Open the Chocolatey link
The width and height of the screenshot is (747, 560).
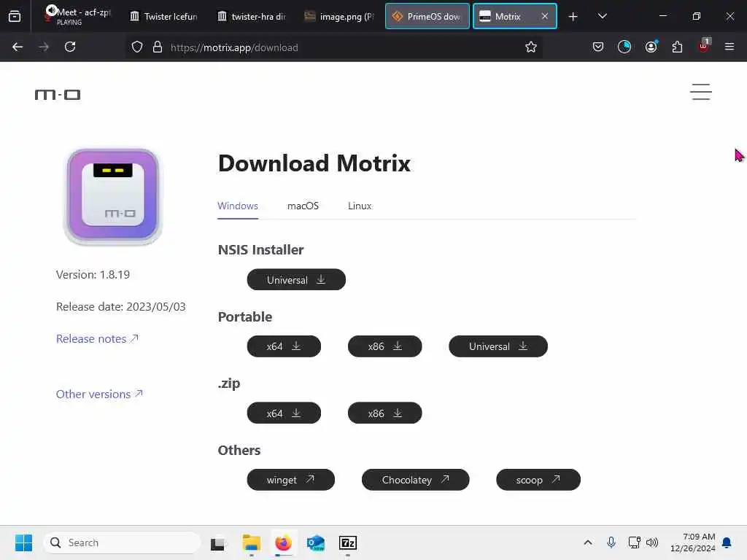pos(415,480)
